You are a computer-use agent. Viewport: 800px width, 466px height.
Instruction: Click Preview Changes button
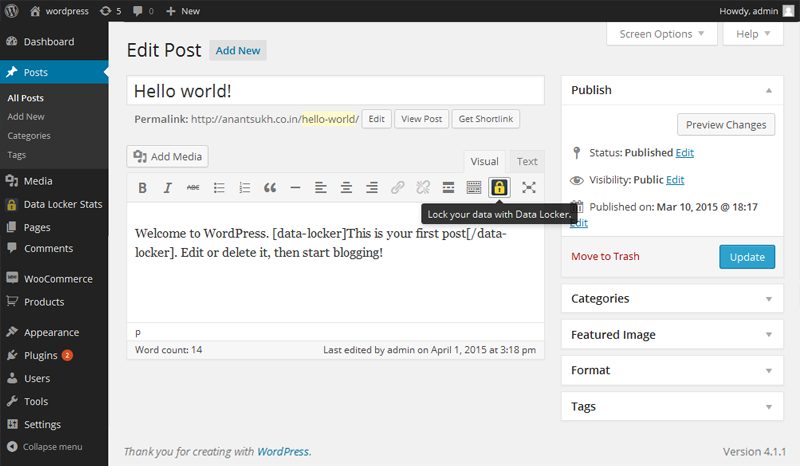coord(726,125)
